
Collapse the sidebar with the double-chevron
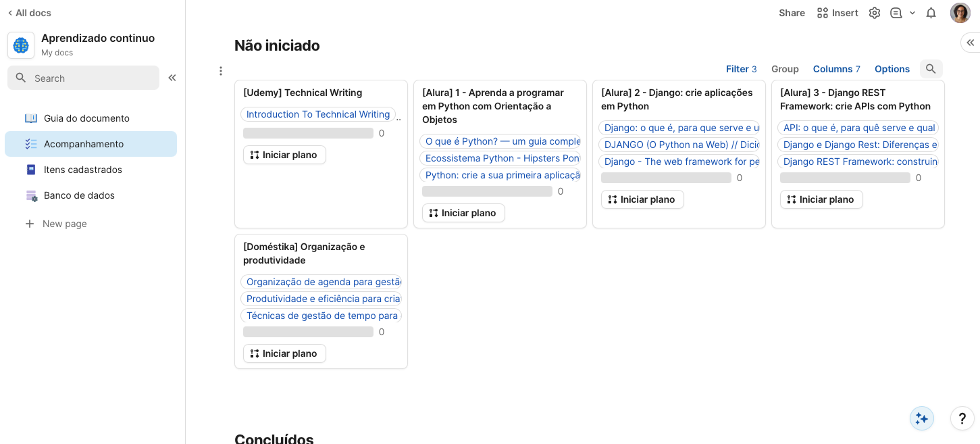[172, 78]
